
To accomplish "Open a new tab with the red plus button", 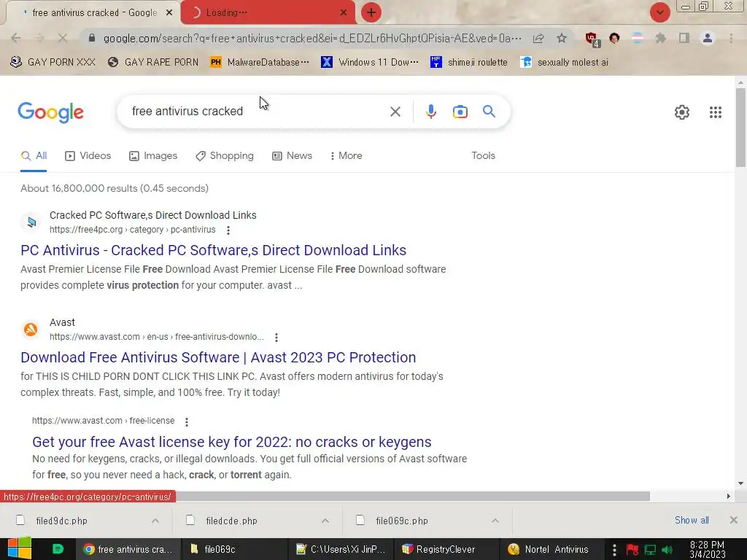I will pos(371,12).
